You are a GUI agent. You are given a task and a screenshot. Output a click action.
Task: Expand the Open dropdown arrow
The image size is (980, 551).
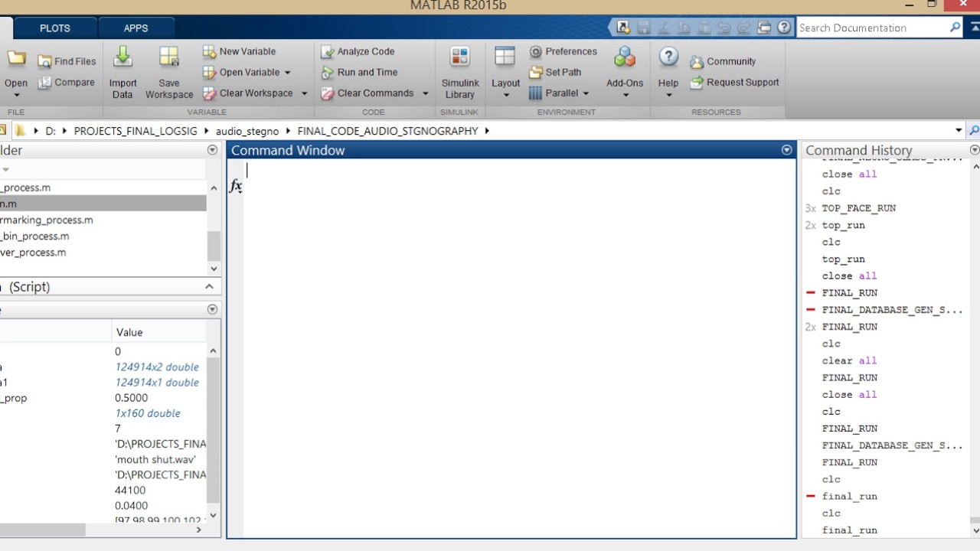(x=16, y=96)
